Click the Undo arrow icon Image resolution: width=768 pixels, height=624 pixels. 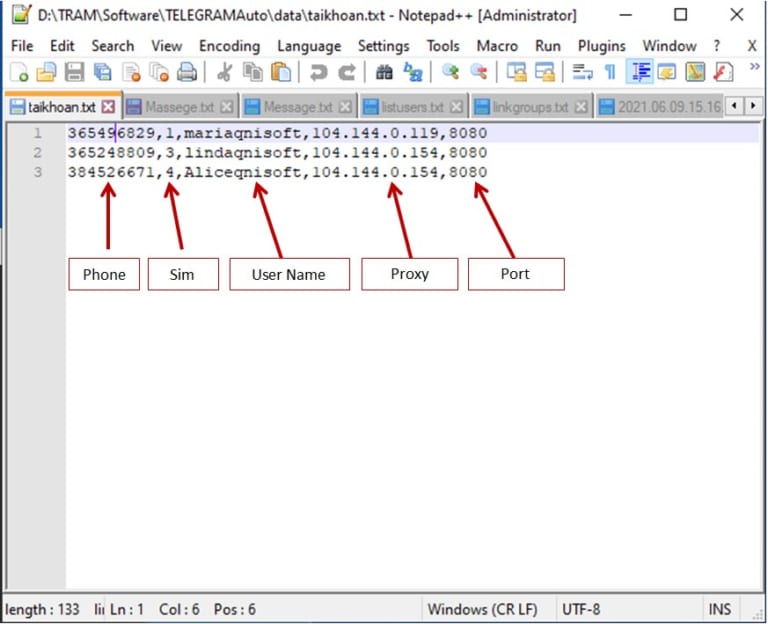[319, 72]
